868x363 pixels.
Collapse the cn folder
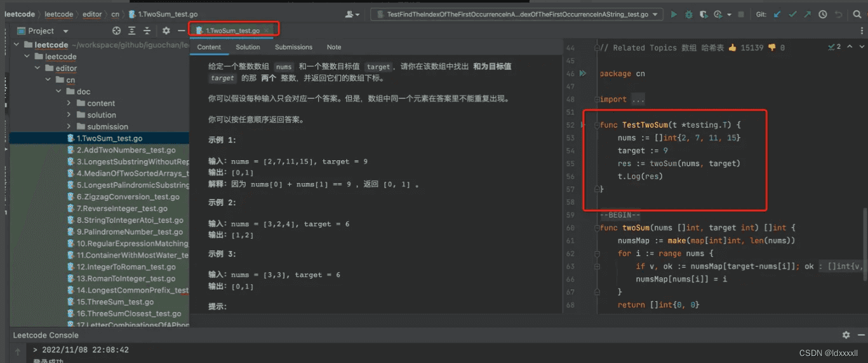48,80
